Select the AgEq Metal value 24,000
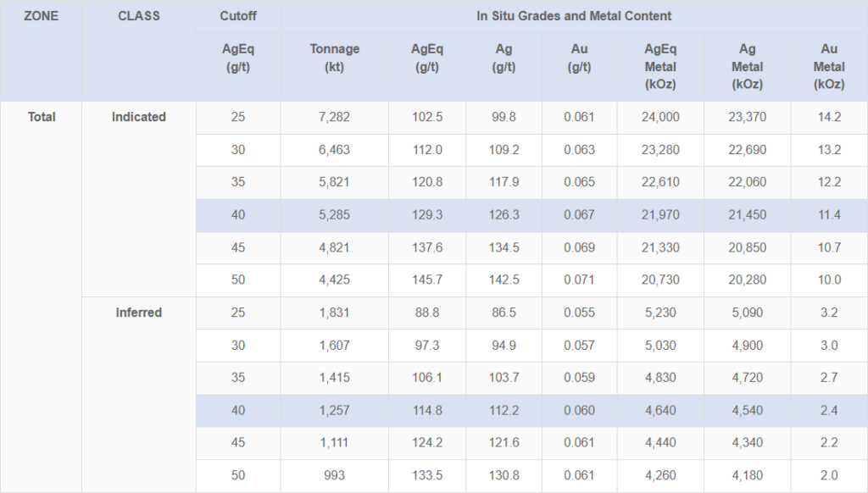 (660, 118)
